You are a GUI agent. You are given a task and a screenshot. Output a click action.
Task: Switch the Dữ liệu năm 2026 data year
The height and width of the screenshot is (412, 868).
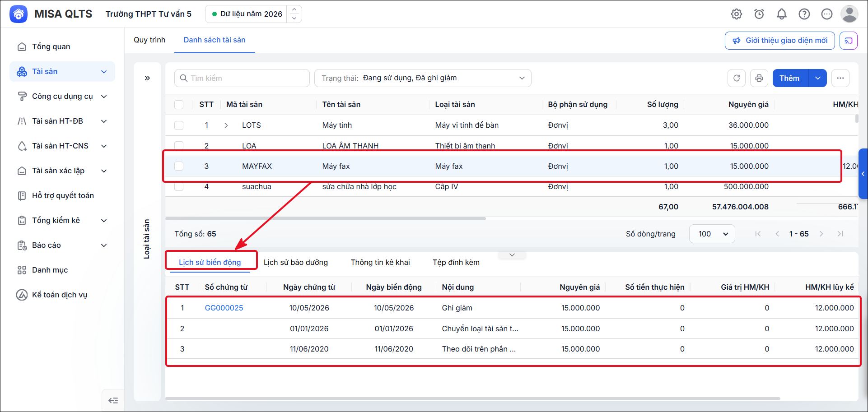pyautogui.click(x=253, y=14)
